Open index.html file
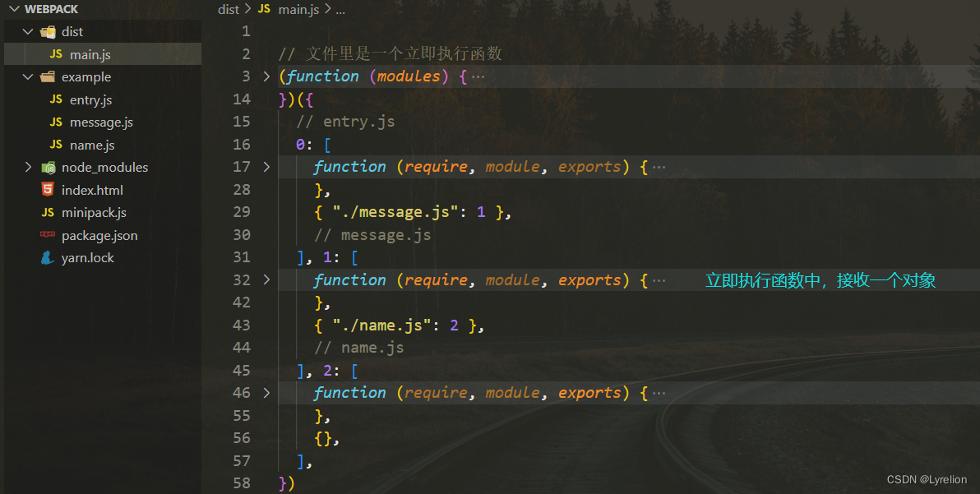980x494 pixels. tap(92, 190)
